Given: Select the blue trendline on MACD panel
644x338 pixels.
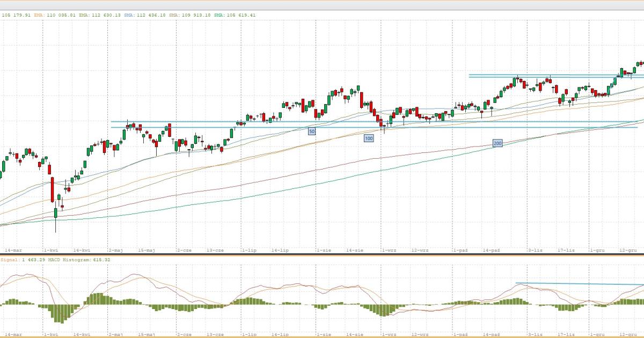Looking at the screenshot, I should 580,284.
